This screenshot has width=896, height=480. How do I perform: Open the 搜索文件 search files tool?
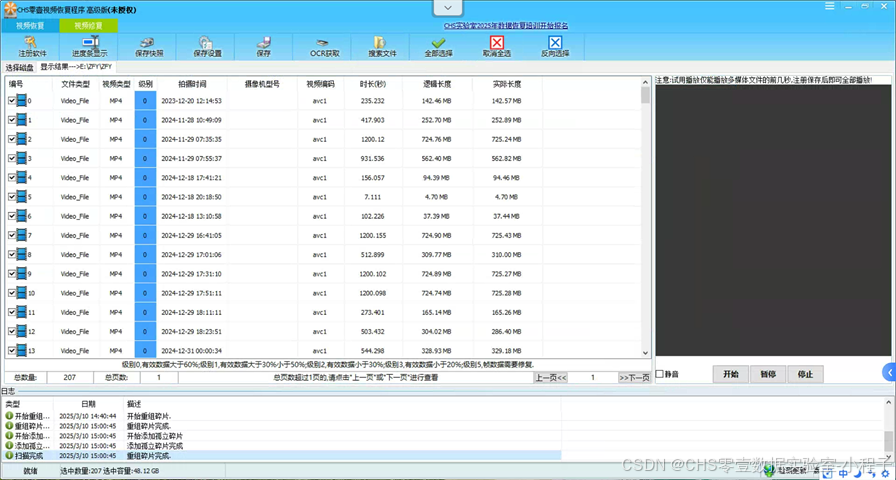pyautogui.click(x=381, y=42)
